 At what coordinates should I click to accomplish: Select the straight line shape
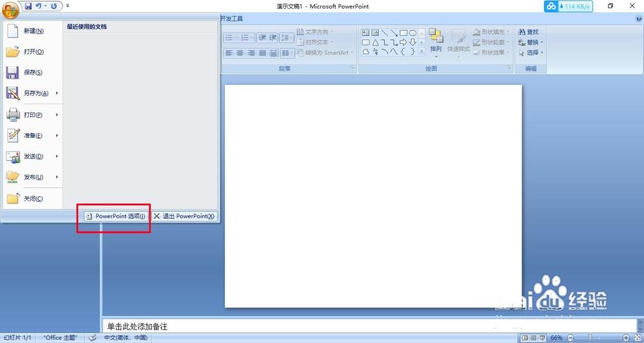pos(384,32)
